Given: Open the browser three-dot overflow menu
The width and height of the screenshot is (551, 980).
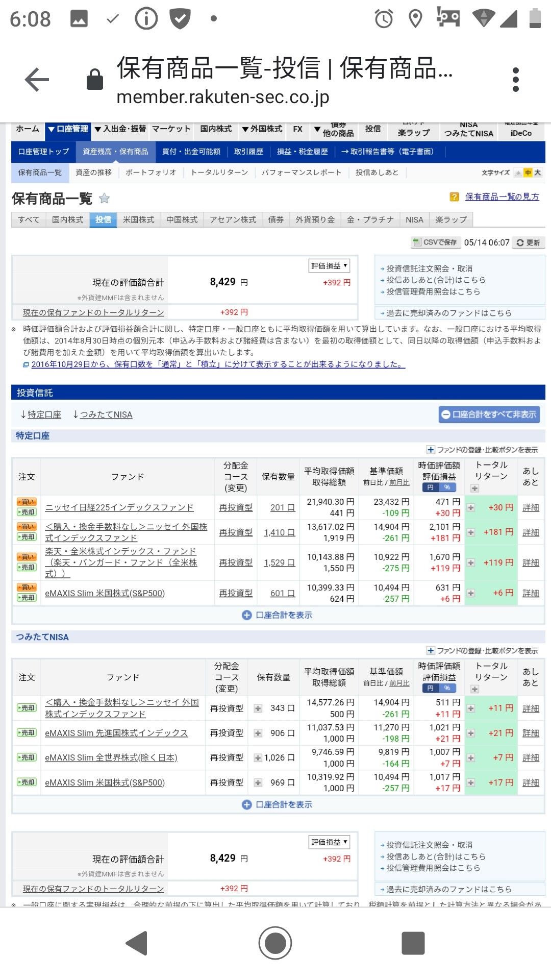Looking at the screenshot, I should tap(516, 80).
